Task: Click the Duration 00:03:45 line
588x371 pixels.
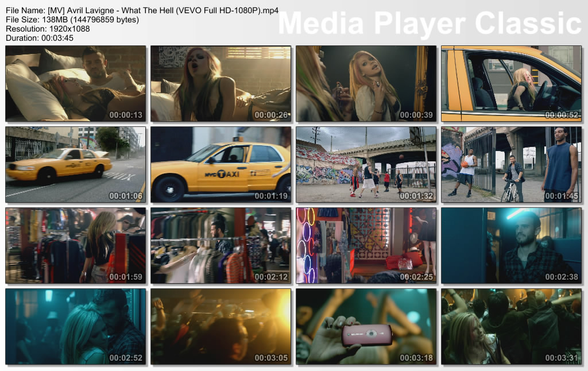Action: pyautogui.click(x=40, y=38)
